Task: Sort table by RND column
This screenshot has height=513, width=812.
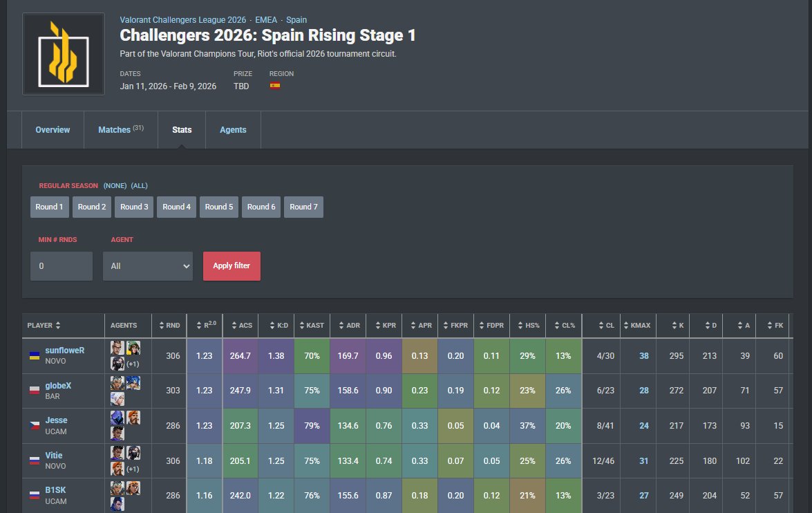Action: point(169,326)
